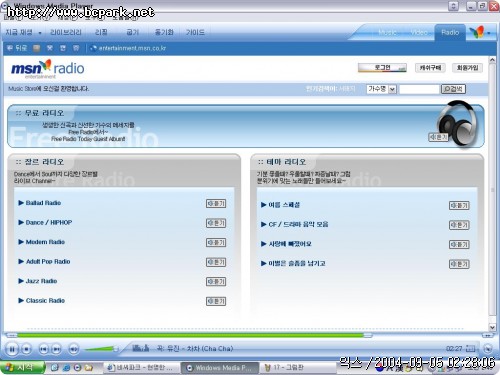This screenshot has width=500, height=375.
Task: Click the 회원가입 sign-up button
Action: [467, 68]
